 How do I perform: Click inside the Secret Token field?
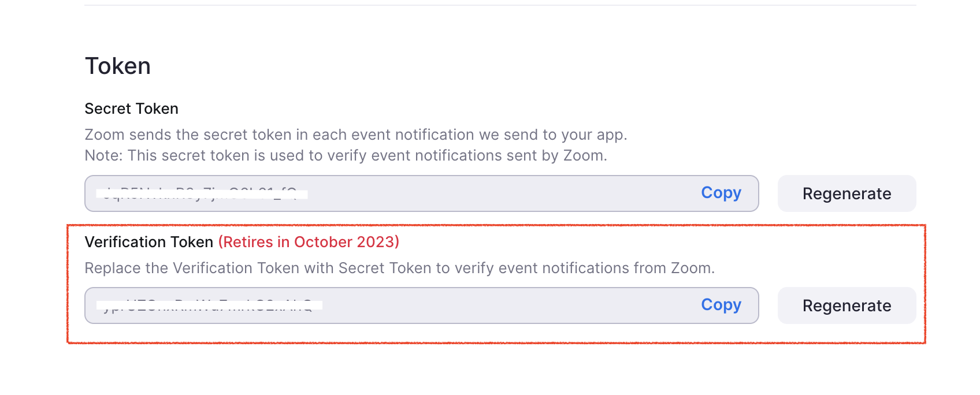(491, 193)
